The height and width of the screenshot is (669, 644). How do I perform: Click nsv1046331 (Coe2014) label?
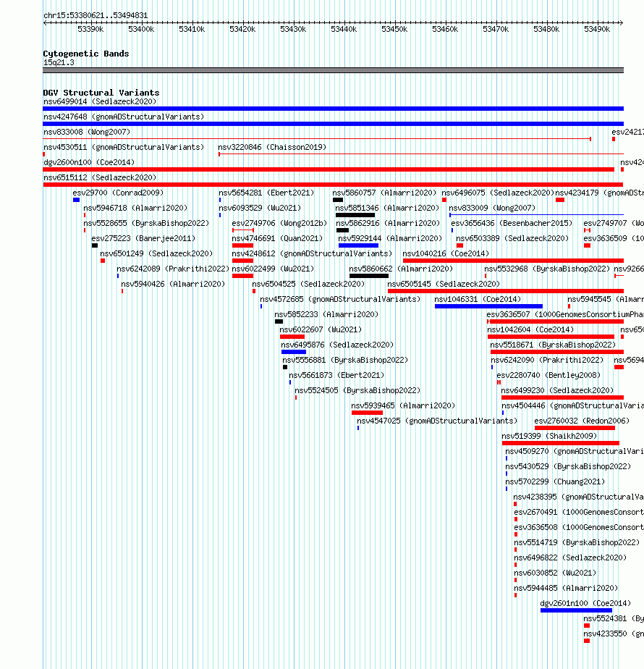[x=478, y=299]
